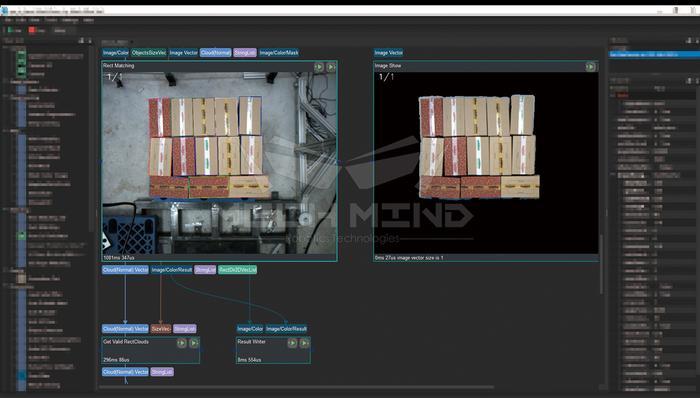
Task: Run the Result Writer step first play icon
Action: tap(292, 343)
